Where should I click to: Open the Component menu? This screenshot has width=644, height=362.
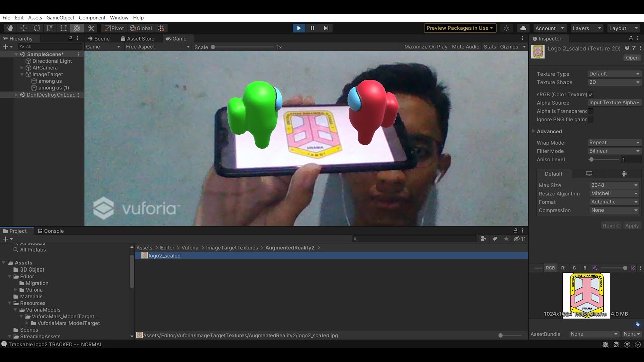(92, 18)
